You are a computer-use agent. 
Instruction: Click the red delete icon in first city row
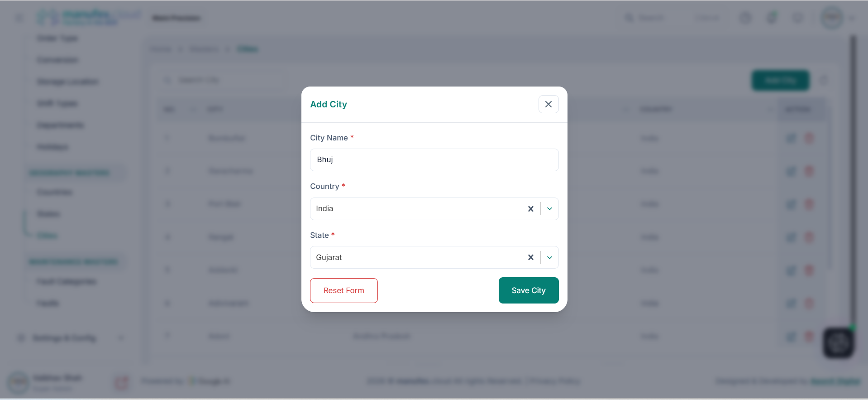tap(809, 138)
